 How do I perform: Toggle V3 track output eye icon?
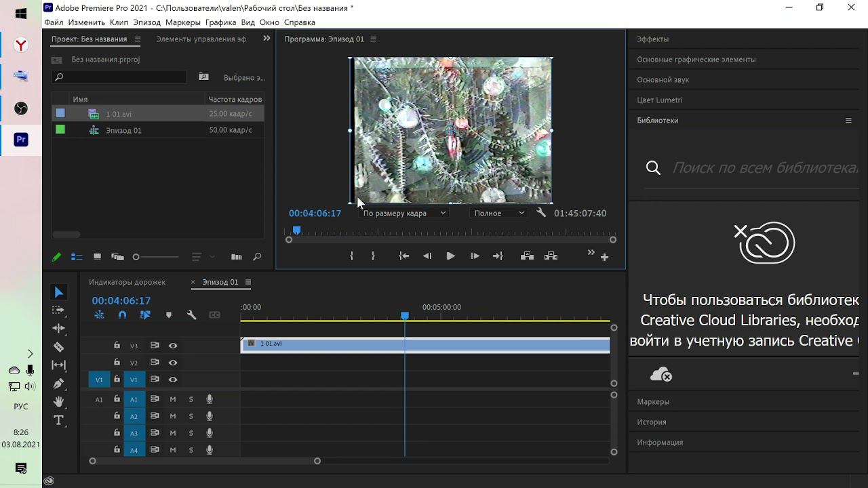coord(173,346)
